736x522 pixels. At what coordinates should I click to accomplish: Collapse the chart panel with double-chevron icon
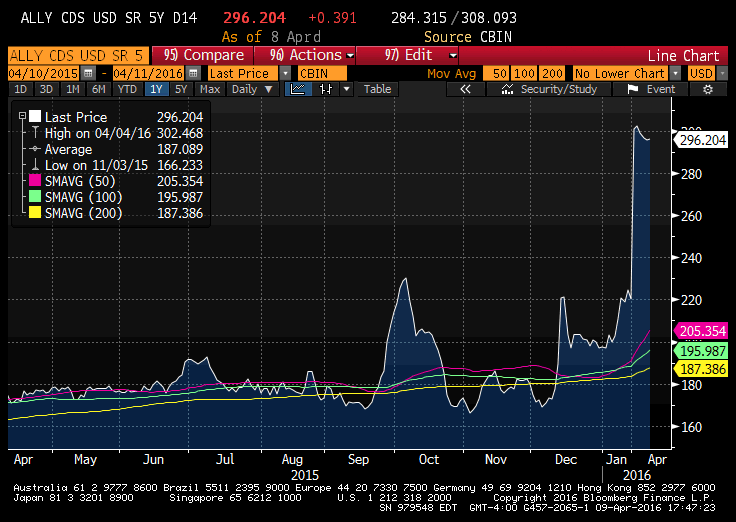(x=465, y=89)
